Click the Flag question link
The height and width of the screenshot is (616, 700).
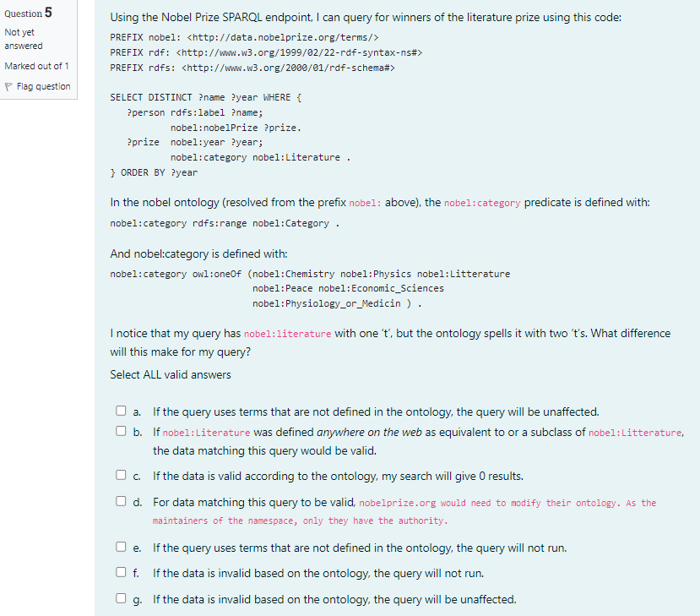[43, 86]
